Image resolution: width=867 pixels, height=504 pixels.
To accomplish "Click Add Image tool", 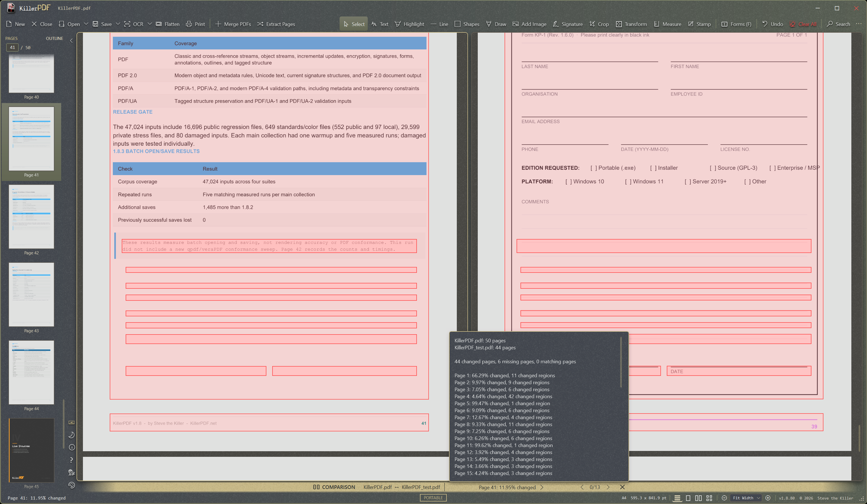I will (x=529, y=24).
